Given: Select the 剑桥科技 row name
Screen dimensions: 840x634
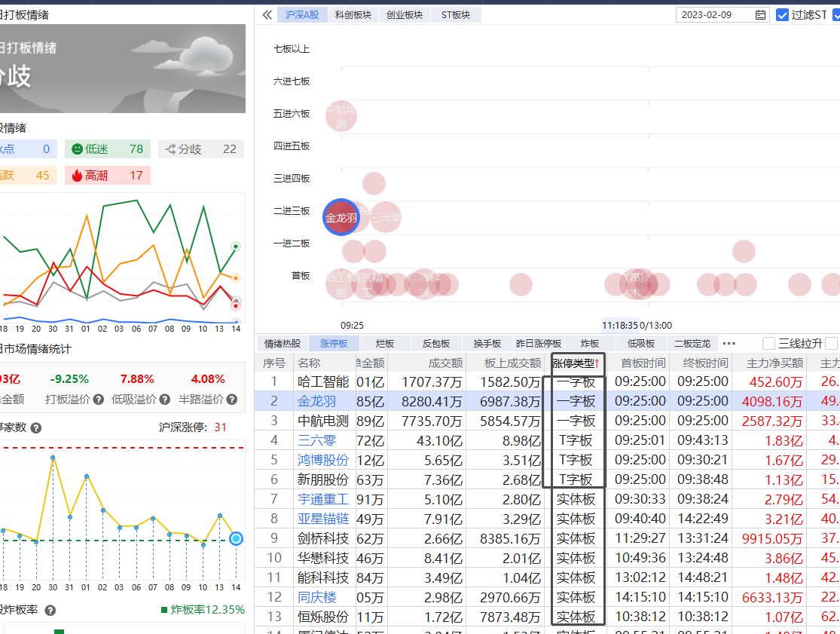Looking at the screenshot, I should coord(323,538).
